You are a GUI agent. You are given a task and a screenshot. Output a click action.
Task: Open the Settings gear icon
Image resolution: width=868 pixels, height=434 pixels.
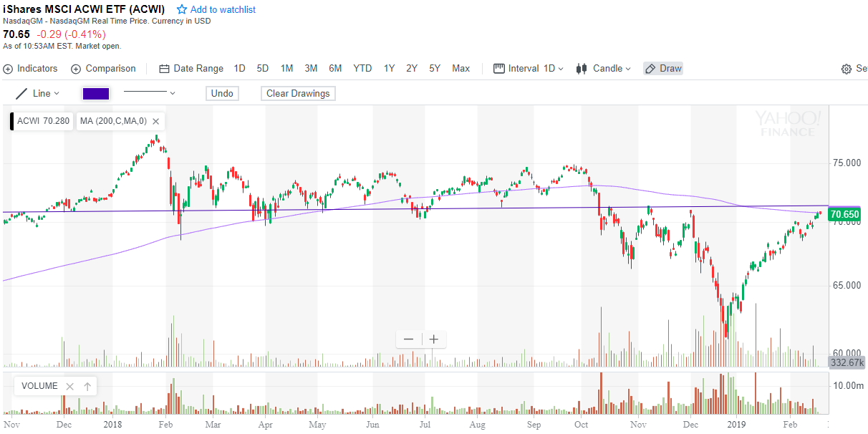[846, 69]
